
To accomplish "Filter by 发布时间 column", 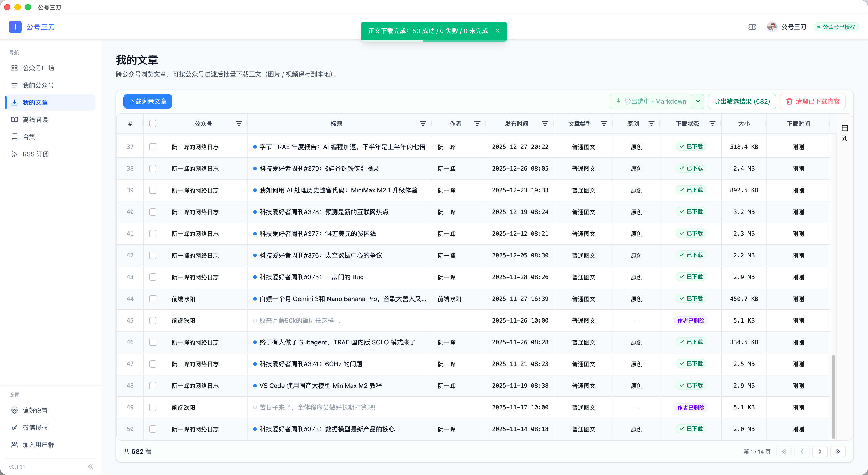I will [545, 124].
